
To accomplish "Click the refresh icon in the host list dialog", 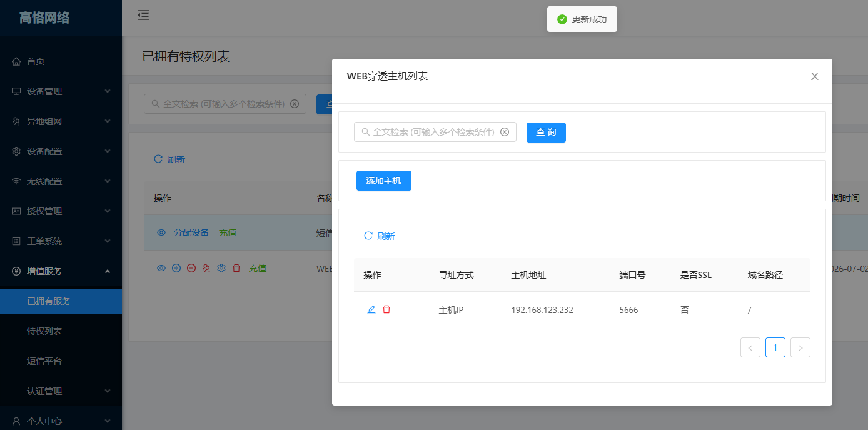I will [368, 236].
